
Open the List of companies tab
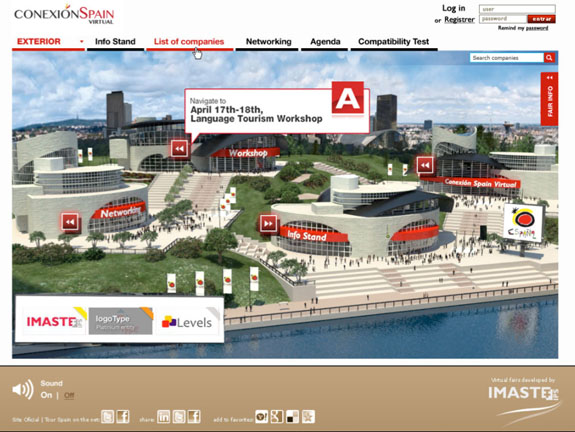[189, 41]
